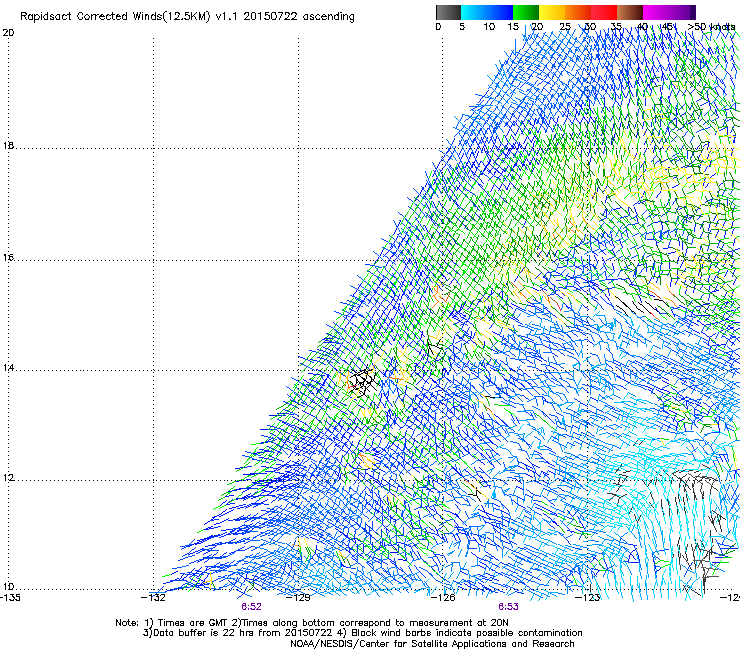Click the longitude label -126
Image resolution: width=740 pixels, height=650 pixels.
443,598
